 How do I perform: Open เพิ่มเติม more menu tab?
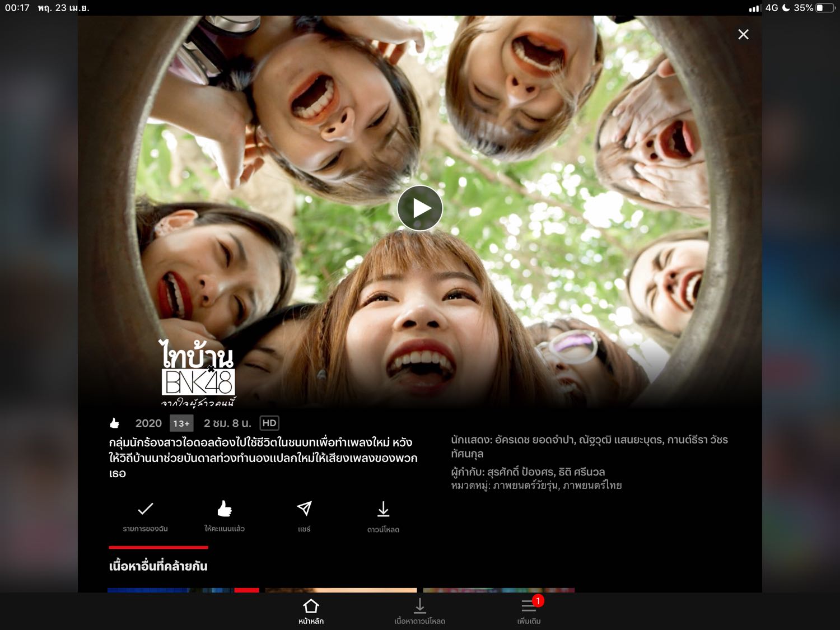529,612
